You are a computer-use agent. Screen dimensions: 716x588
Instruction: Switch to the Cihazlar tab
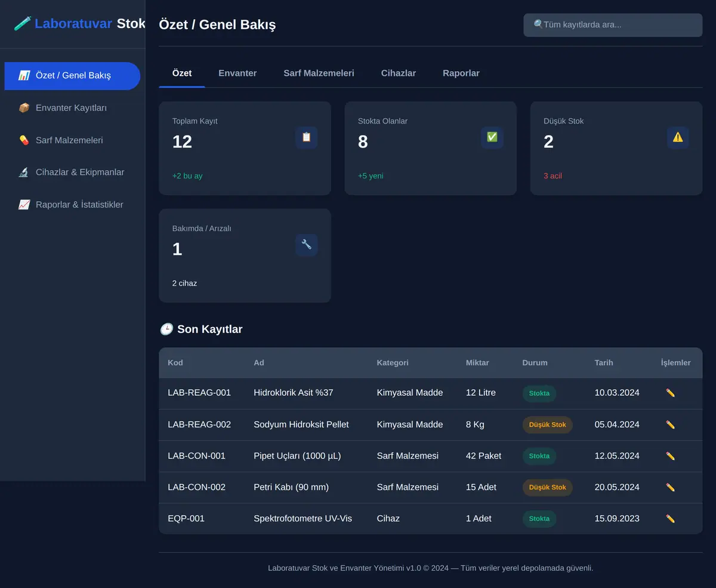pyautogui.click(x=399, y=73)
